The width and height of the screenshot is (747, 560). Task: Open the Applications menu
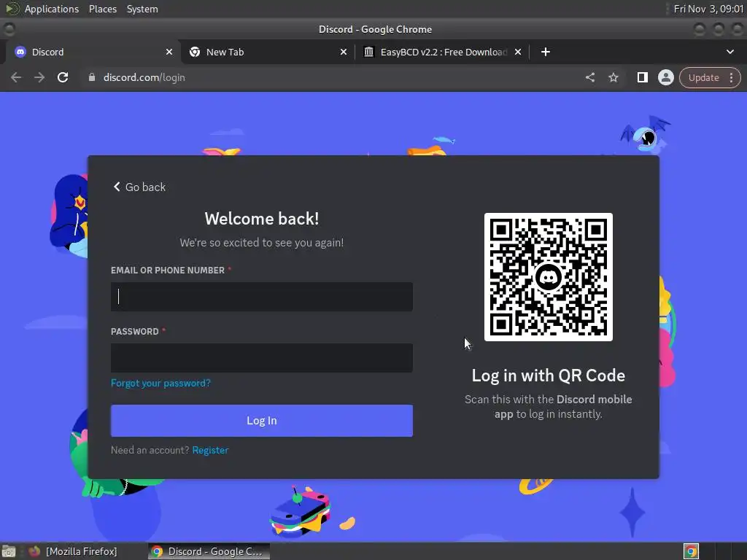[x=52, y=9]
